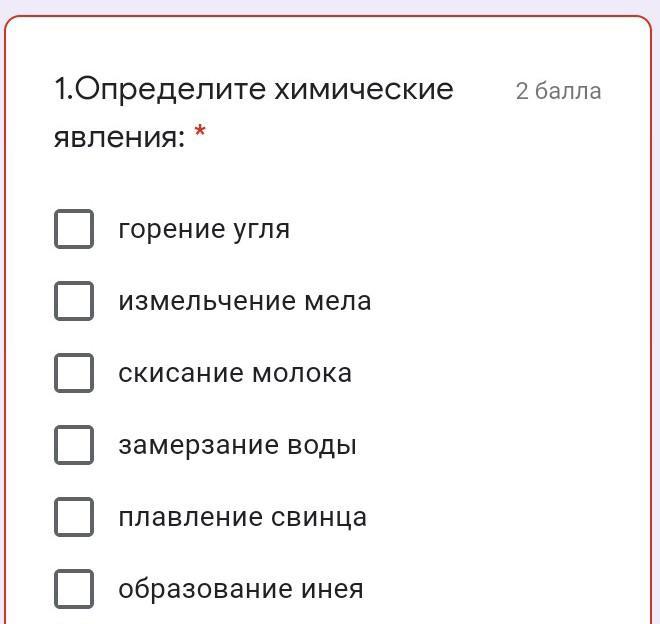Choose the измельчение мела label text
The height and width of the screenshot is (624, 660).
245,301
